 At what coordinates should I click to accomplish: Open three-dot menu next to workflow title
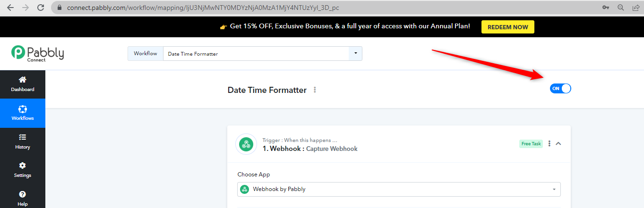315,90
